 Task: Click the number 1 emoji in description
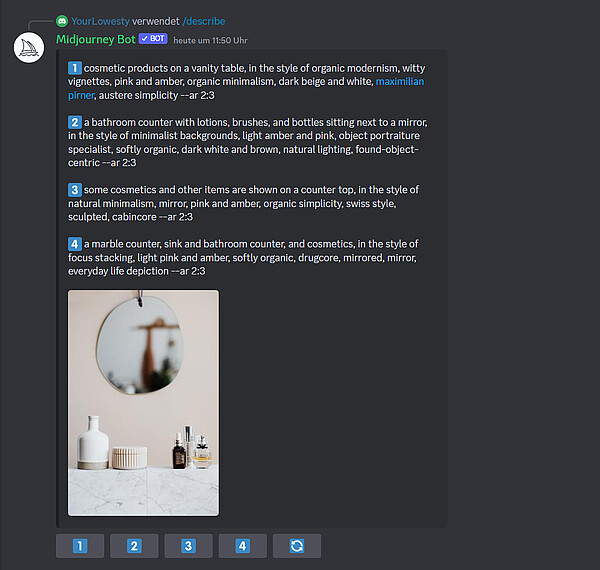click(x=75, y=68)
